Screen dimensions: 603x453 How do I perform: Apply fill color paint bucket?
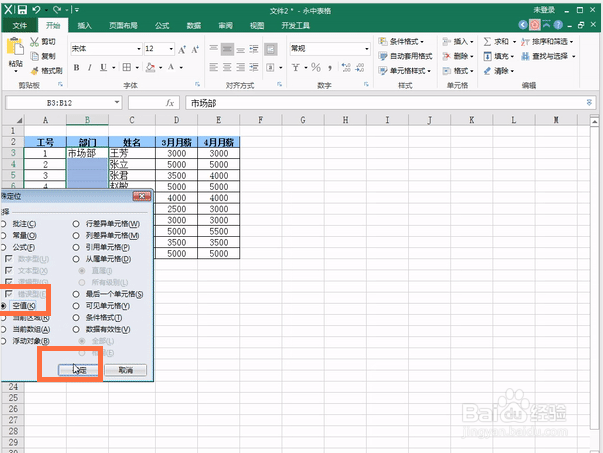click(150, 68)
